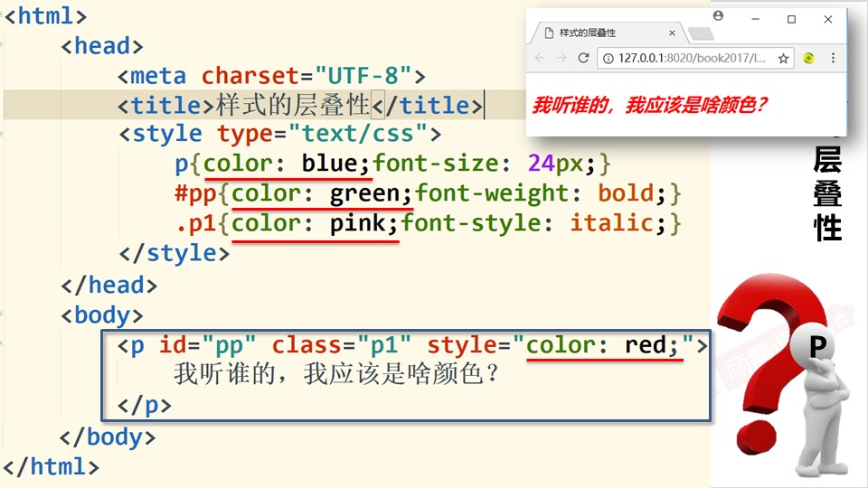This screenshot has height=488, width=868.
Task: Maximize the browser window
Action: pyautogui.click(x=792, y=19)
